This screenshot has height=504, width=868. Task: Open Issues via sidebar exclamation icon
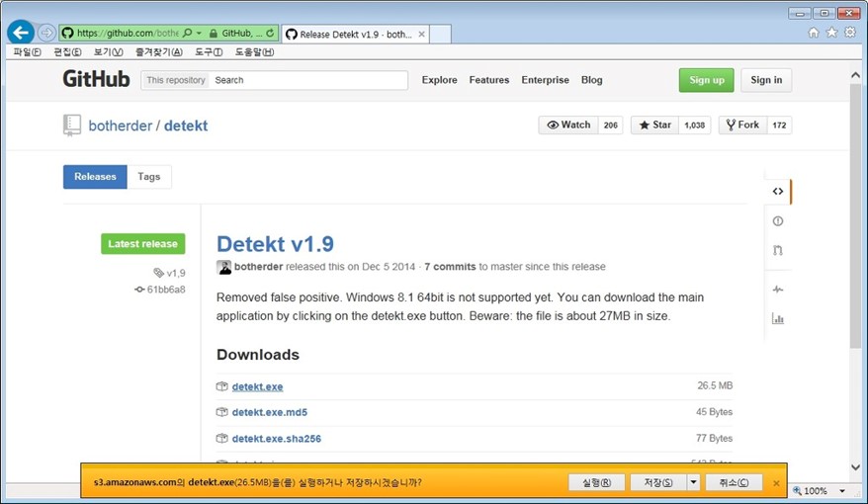tap(778, 221)
